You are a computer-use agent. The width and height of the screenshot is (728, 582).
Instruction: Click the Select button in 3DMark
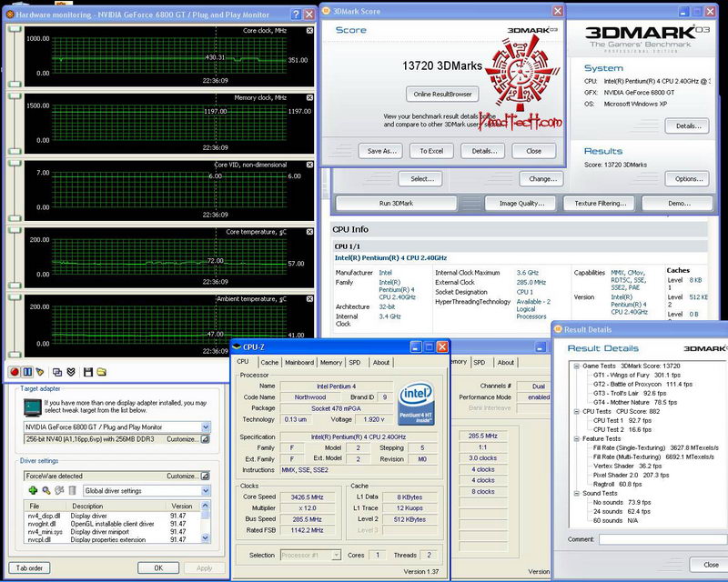coord(421,178)
